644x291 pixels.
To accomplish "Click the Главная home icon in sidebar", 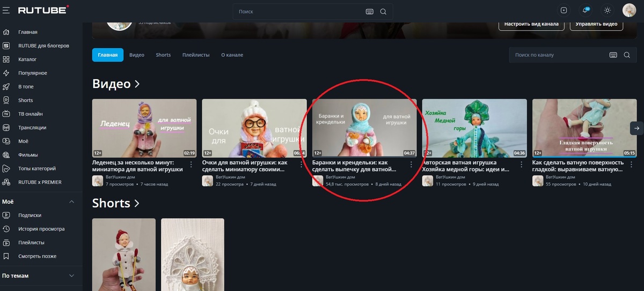I will click(x=6, y=32).
